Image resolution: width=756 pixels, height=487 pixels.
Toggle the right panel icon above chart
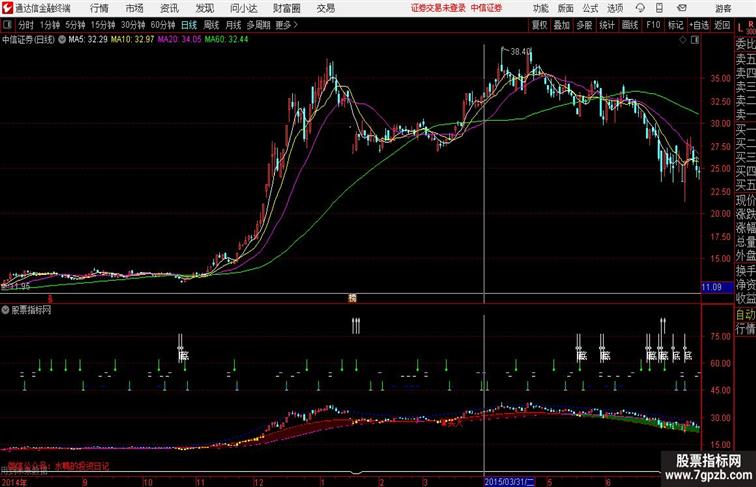tap(695, 40)
